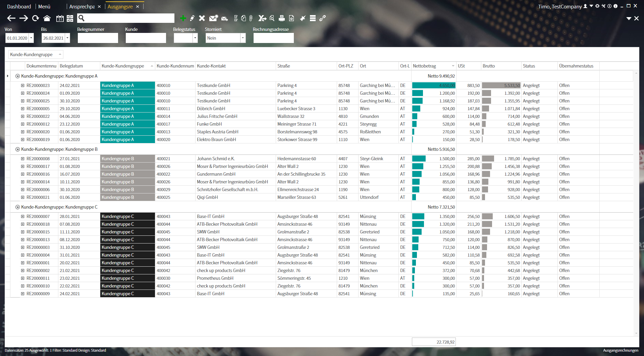The width and height of the screenshot is (644, 356).
Task: Select teal Kundengruppe A cell of RE20000024
Action: [127, 93]
